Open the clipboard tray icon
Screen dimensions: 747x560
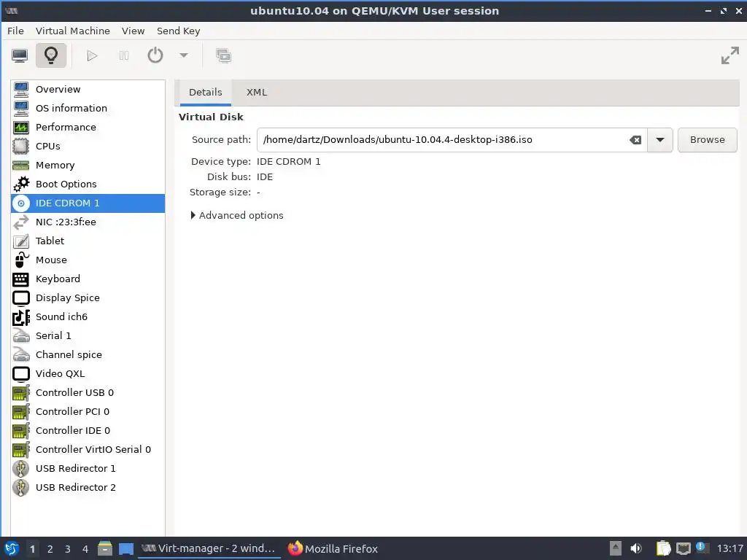pos(663,548)
